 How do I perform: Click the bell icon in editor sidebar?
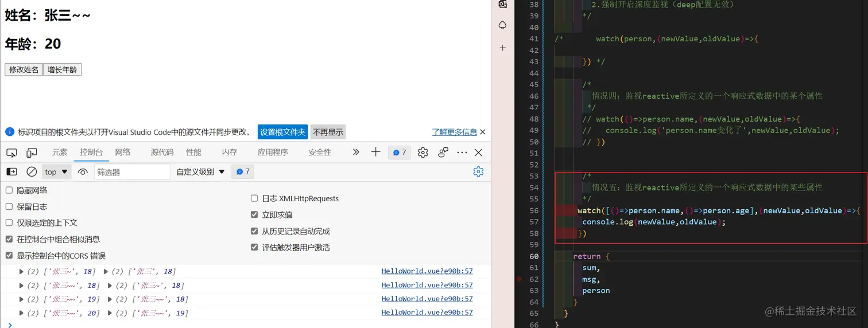tap(503, 25)
